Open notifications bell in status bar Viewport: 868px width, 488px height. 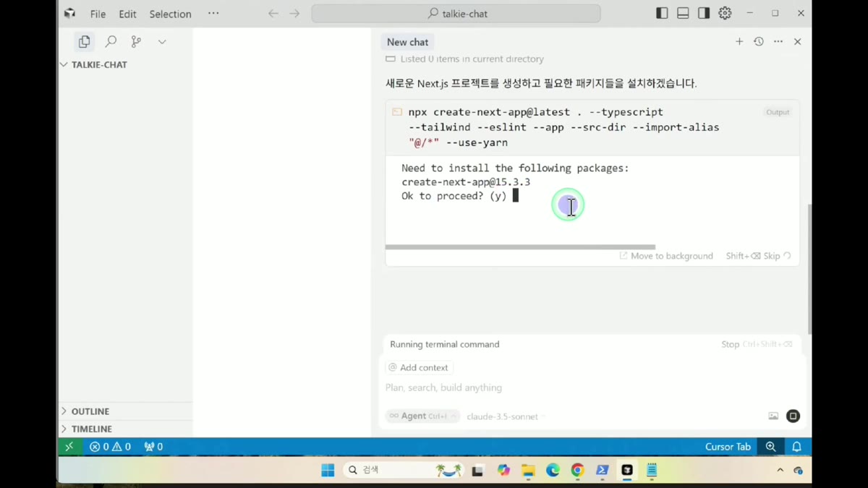pyautogui.click(x=796, y=447)
